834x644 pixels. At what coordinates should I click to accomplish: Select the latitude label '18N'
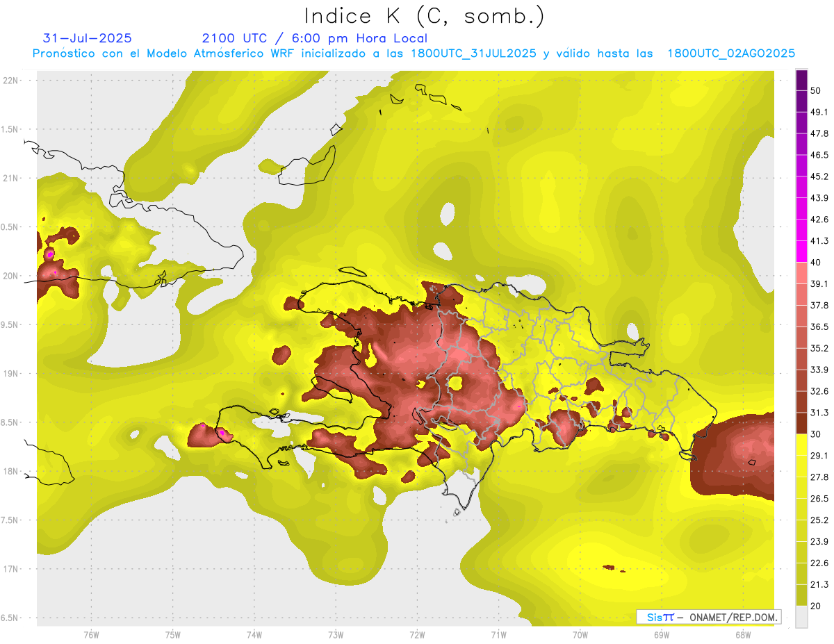pyautogui.click(x=10, y=471)
